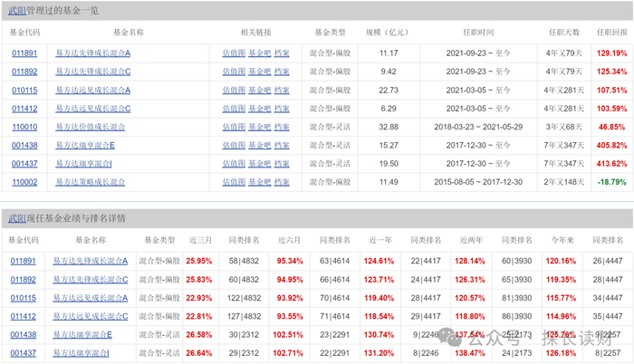The image size is (634, 364).
Task: Open 档案 for fund 011892
Action: tap(282, 72)
